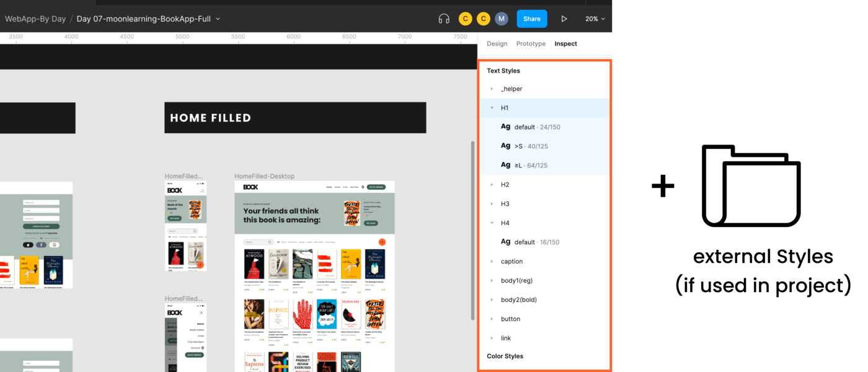The height and width of the screenshot is (372, 868).
Task: Select the HomeFilled-Desktop frame label
Action: coord(264,176)
